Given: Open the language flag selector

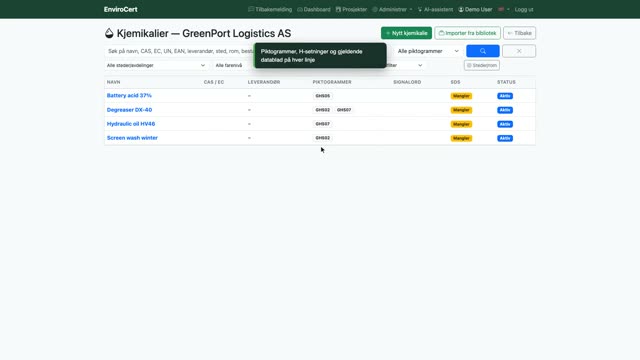Looking at the screenshot, I should (504, 9).
